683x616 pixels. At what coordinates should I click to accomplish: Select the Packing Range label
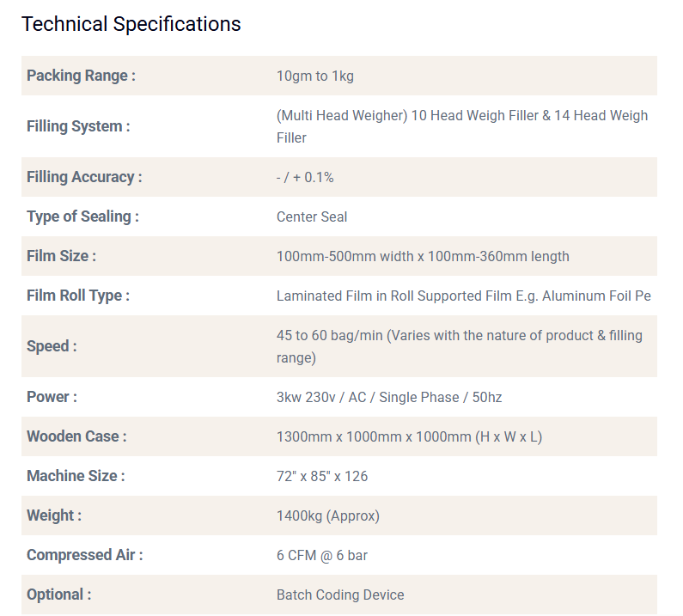tap(81, 76)
